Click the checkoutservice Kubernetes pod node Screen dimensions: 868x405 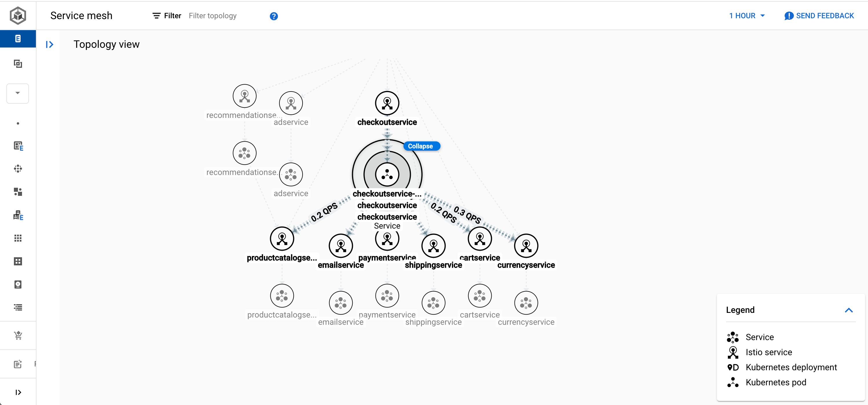coord(387,175)
